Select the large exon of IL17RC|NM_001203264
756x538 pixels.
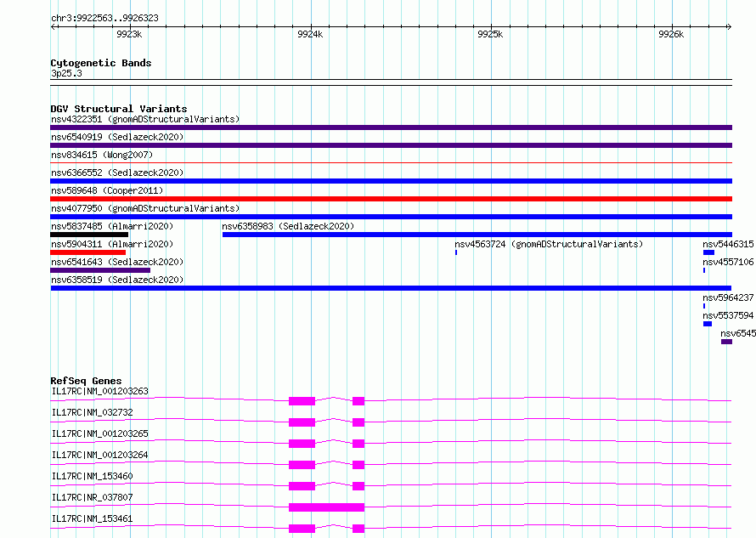[302, 465]
